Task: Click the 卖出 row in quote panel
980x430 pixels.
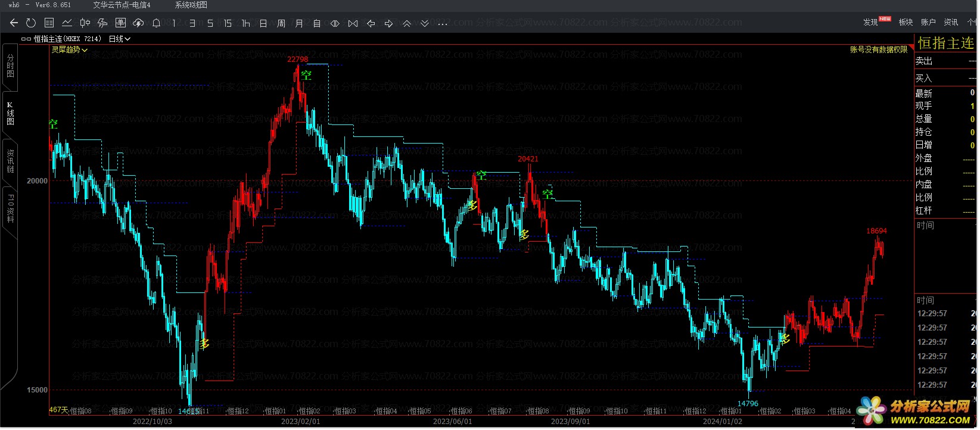Action: [945, 61]
